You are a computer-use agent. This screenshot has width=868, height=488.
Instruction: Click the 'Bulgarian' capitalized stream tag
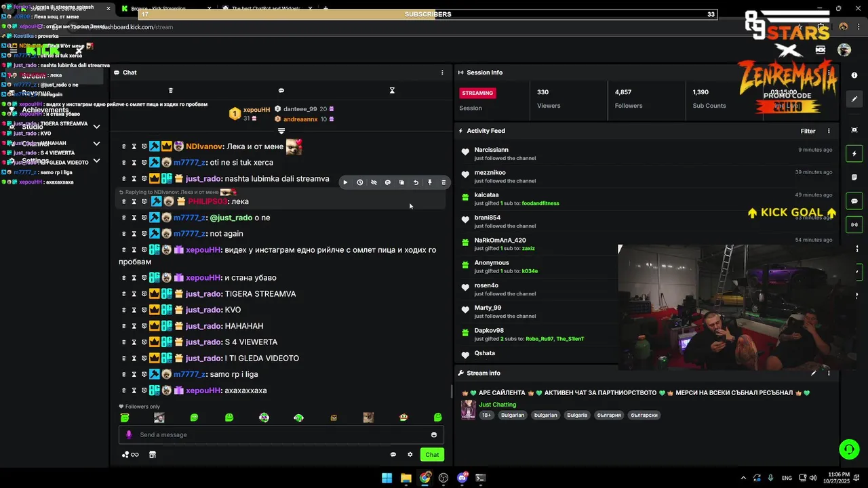point(513,415)
